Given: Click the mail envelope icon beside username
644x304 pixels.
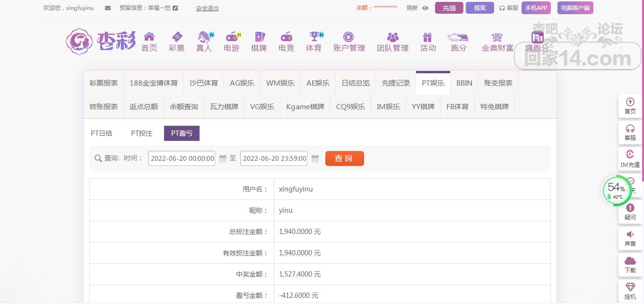Looking at the screenshot, I should pyautogui.click(x=108, y=8).
